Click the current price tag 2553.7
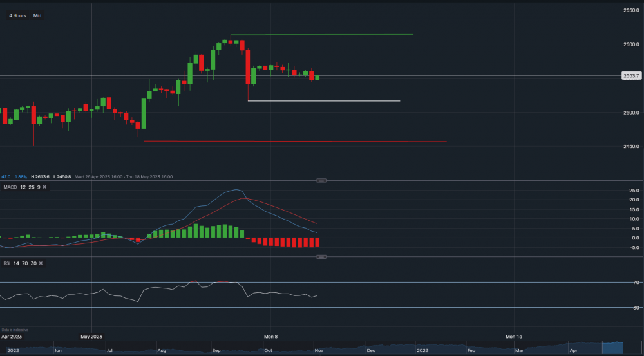The height and width of the screenshot is (356, 644). point(630,76)
